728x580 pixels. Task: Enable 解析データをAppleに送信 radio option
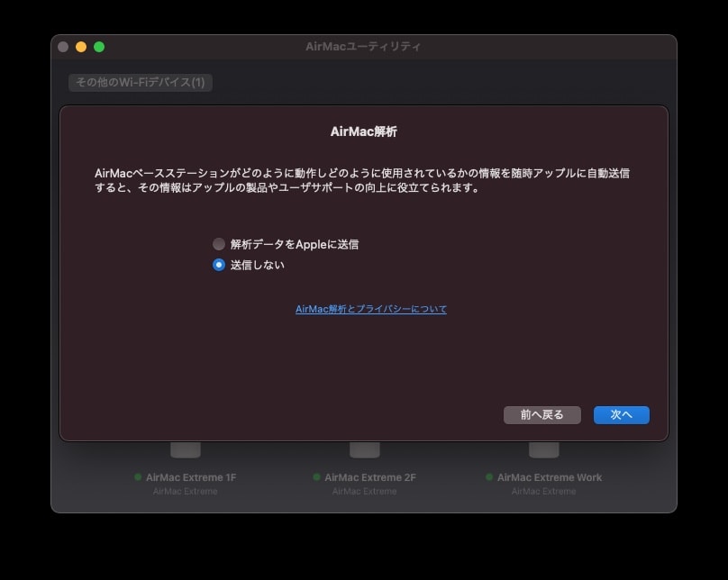(x=219, y=244)
